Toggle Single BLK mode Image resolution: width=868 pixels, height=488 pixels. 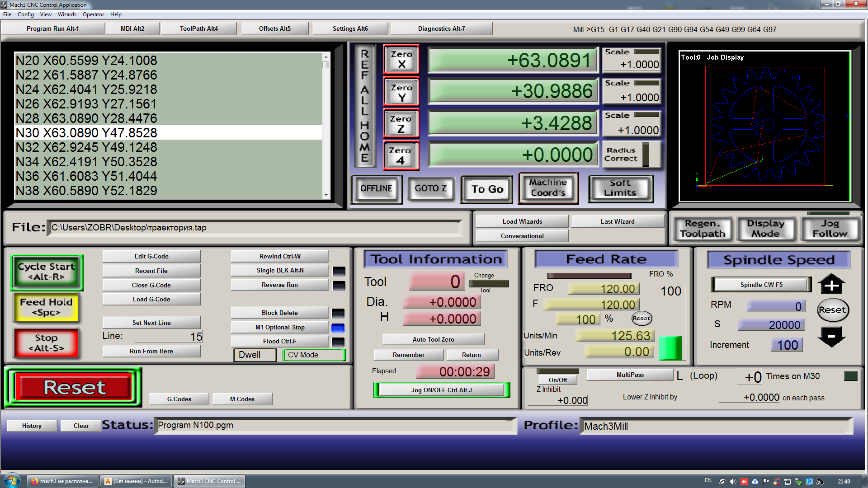(x=280, y=270)
